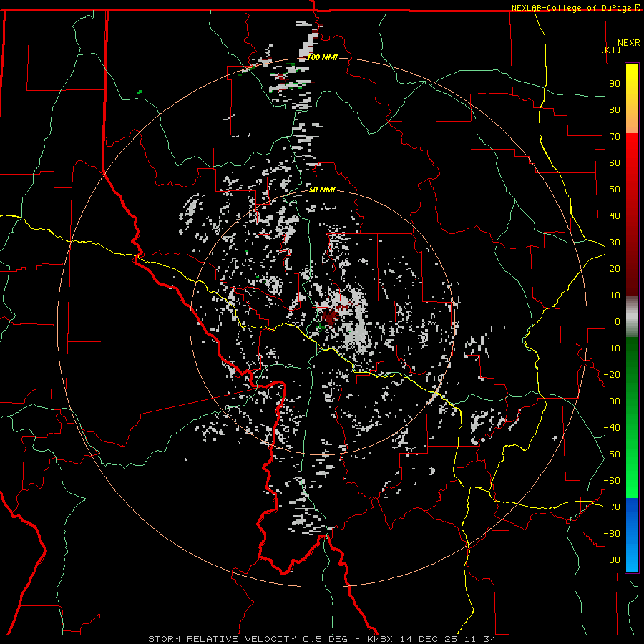
Task: Pick the blue bottom segment of color bar
Action: (632, 535)
